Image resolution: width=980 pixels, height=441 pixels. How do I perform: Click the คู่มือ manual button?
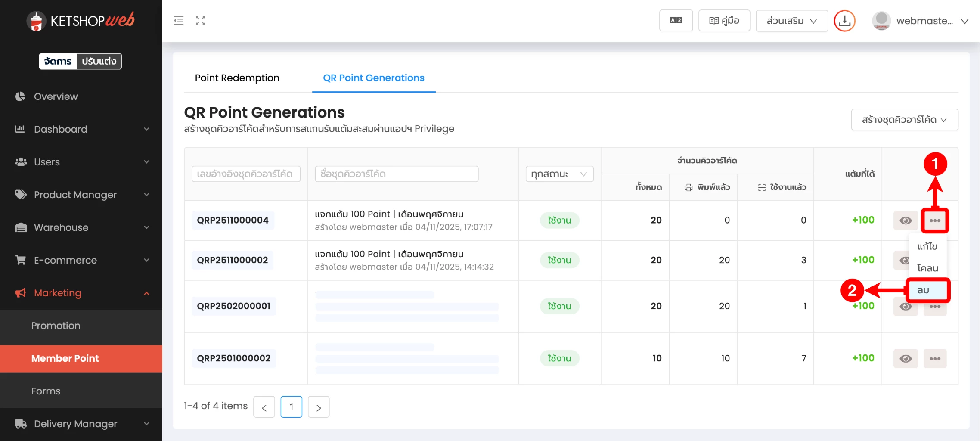(x=724, y=20)
